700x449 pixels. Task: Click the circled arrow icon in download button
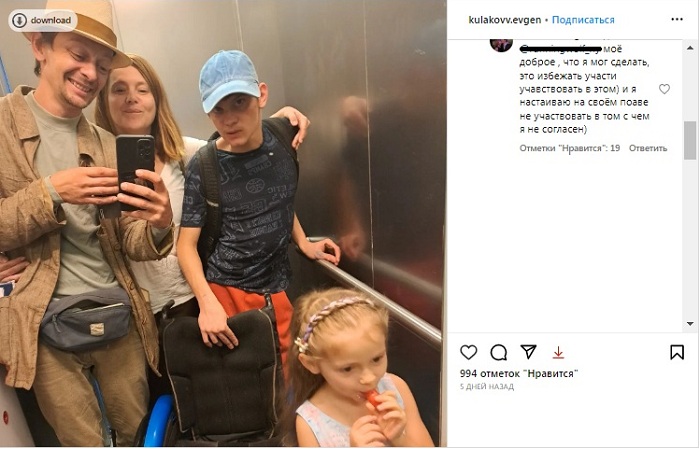(x=19, y=21)
